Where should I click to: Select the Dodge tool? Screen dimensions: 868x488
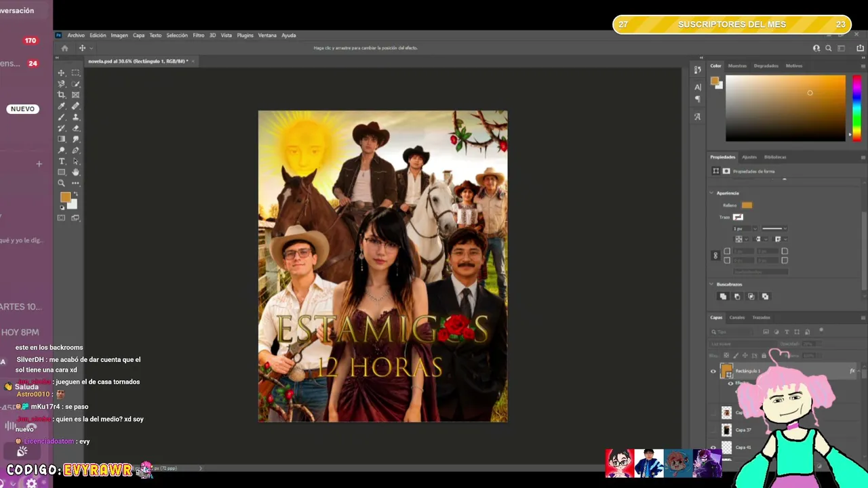(61, 150)
